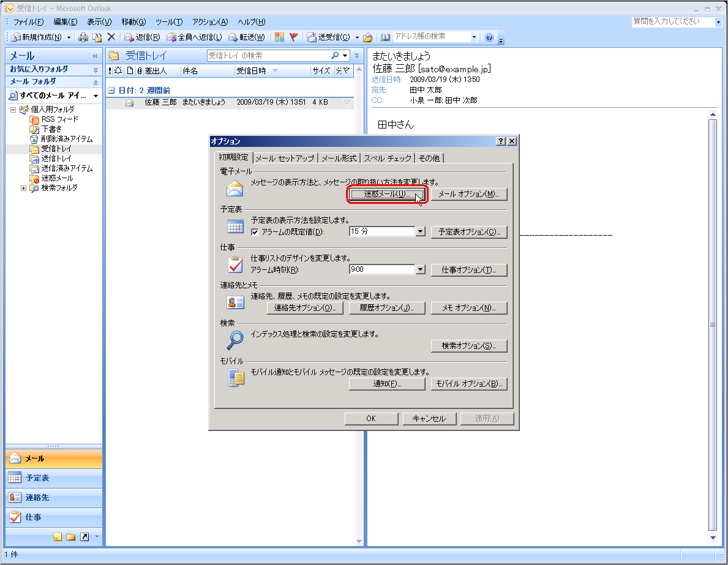Click Forward (転送) toolbar button
The image size is (728, 565).
pyautogui.click(x=247, y=37)
